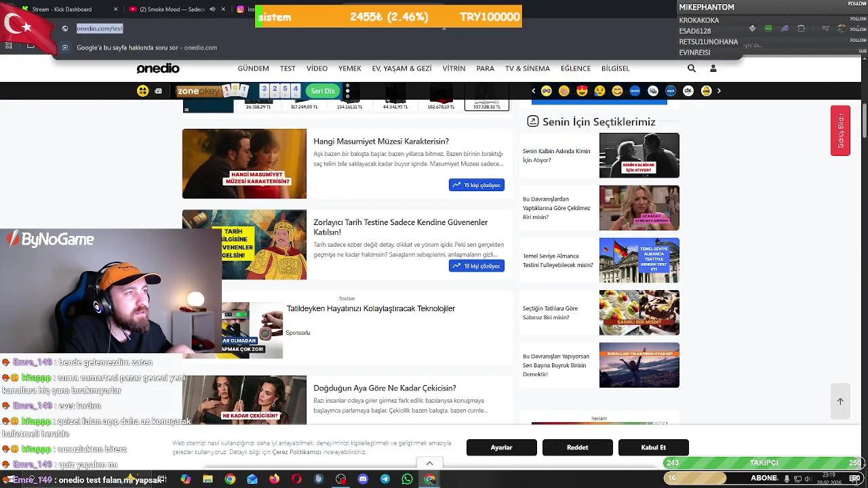Click cookie Kabul Et button

tap(654, 447)
